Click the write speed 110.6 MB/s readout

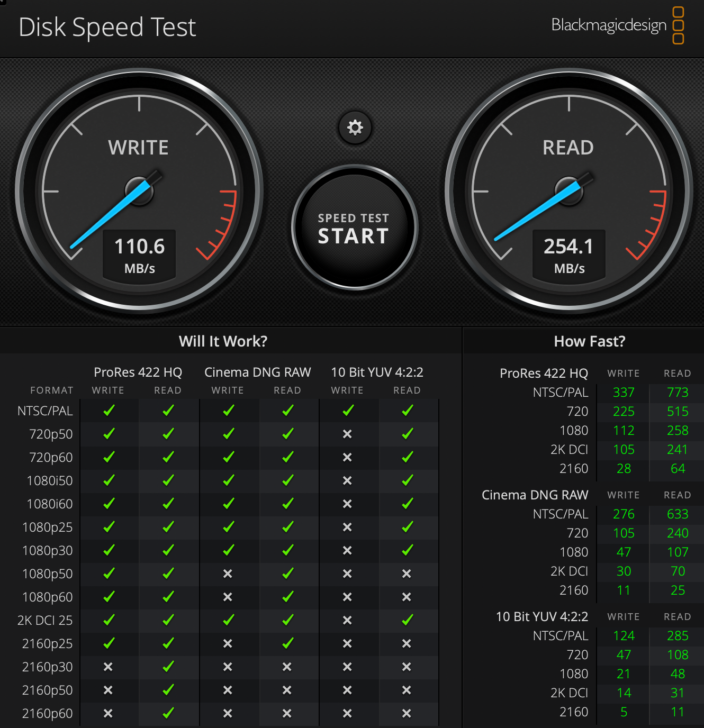coord(140,255)
